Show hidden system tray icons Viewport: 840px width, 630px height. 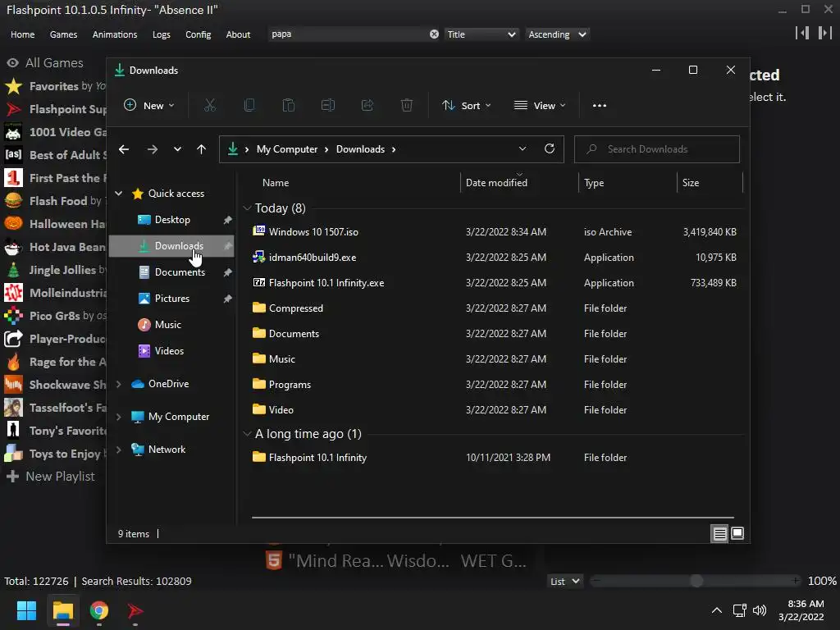[x=716, y=610]
